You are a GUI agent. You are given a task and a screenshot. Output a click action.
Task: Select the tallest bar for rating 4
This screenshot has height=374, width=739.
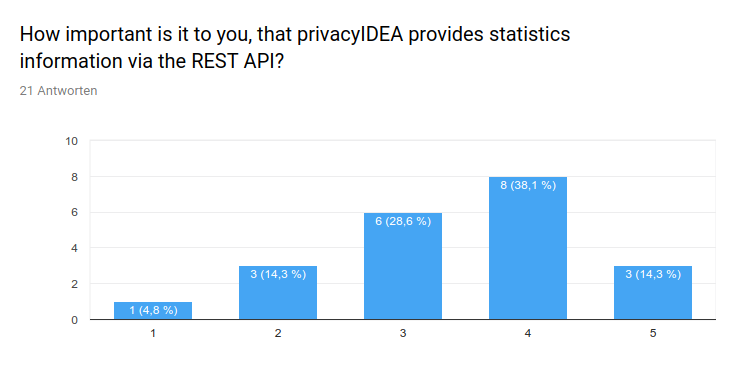[528, 248]
